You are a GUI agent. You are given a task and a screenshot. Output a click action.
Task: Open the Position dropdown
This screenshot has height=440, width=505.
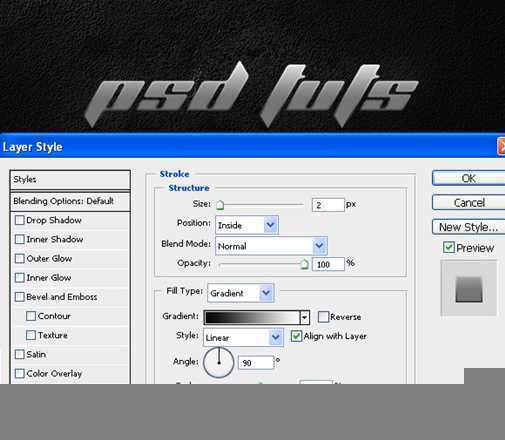point(247,225)
